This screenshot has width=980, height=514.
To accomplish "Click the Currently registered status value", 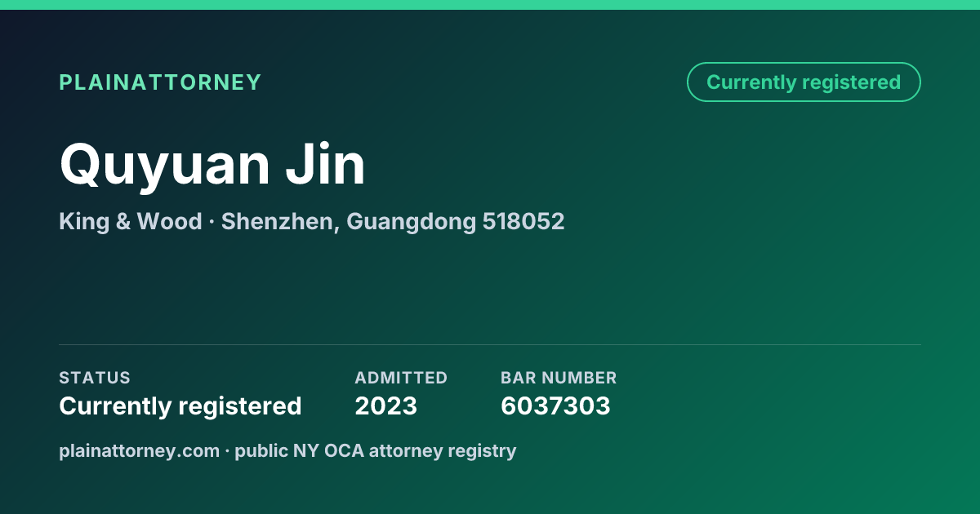I will pos(180,405).
